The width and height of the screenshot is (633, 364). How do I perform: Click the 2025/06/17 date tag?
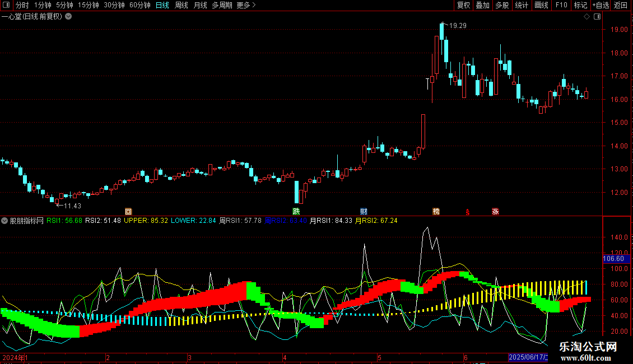point(528,357)
